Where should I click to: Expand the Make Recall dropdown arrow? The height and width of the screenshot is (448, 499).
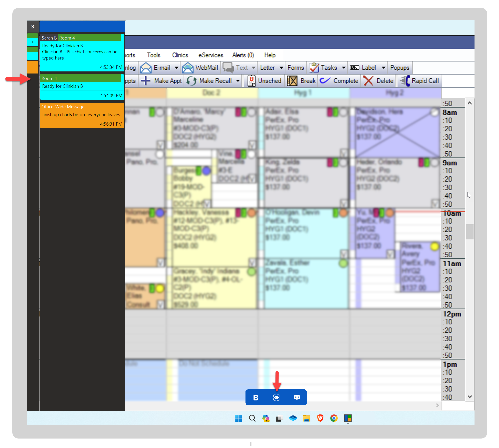(x=238, y=81)
